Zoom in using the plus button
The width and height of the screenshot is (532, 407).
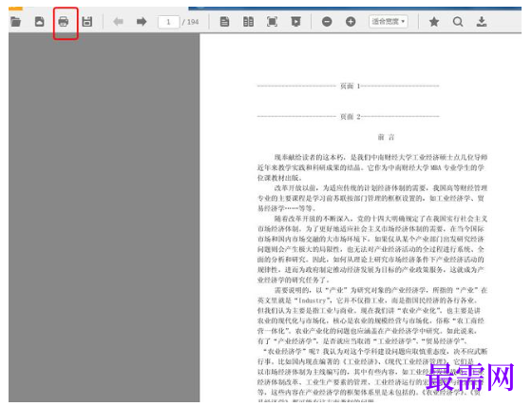351,22
